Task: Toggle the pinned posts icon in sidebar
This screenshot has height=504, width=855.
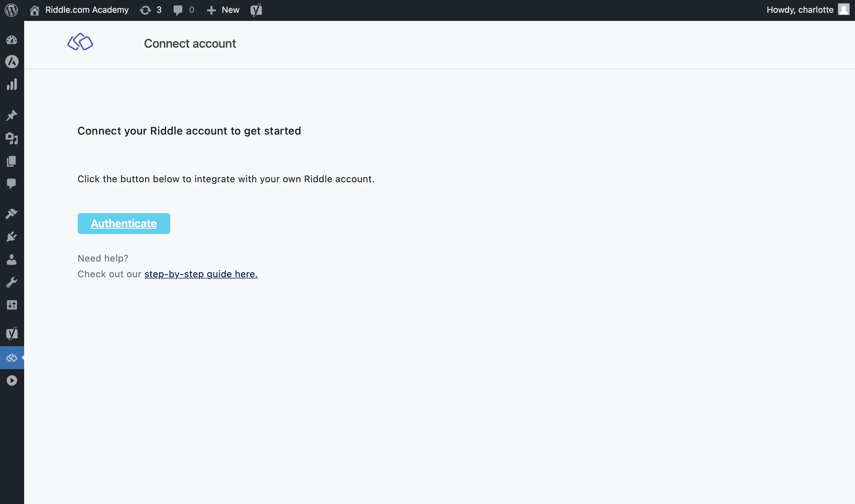Action: [x=12, y=116]
